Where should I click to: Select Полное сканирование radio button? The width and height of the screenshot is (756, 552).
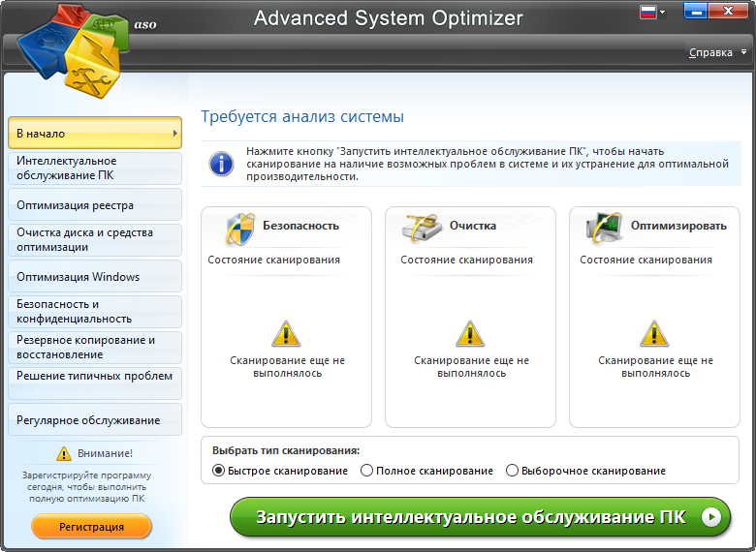(x=366, y=470)
